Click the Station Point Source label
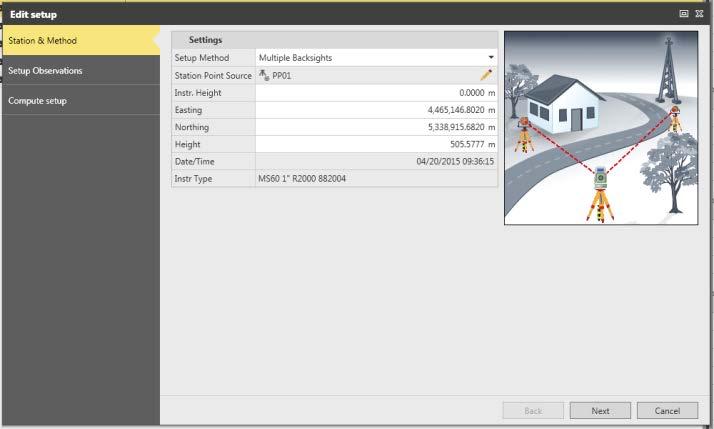The height and width of the screenshot is (429, 714). [x=213, y=76]
